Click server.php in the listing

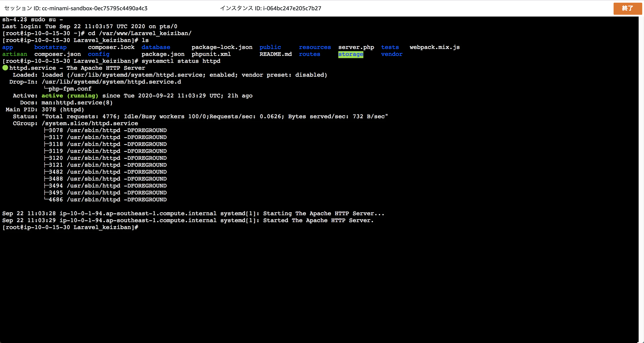point(356,47)
